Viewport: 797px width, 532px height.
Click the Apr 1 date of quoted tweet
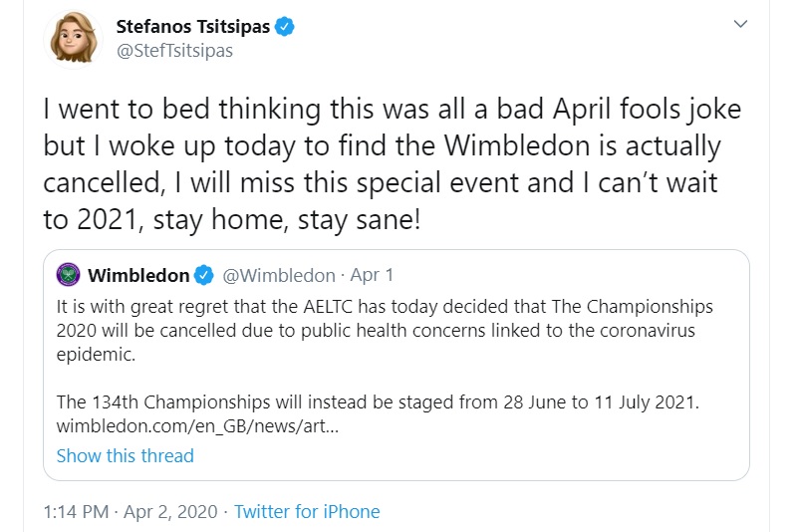tap(373, 275)
